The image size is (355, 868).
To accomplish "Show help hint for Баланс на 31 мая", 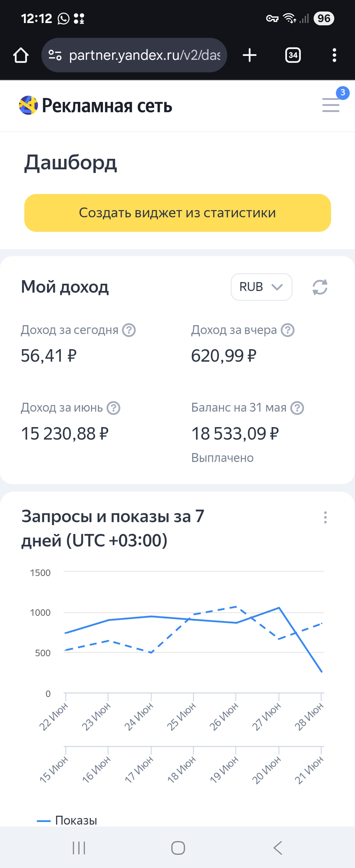I will (297, 408).
